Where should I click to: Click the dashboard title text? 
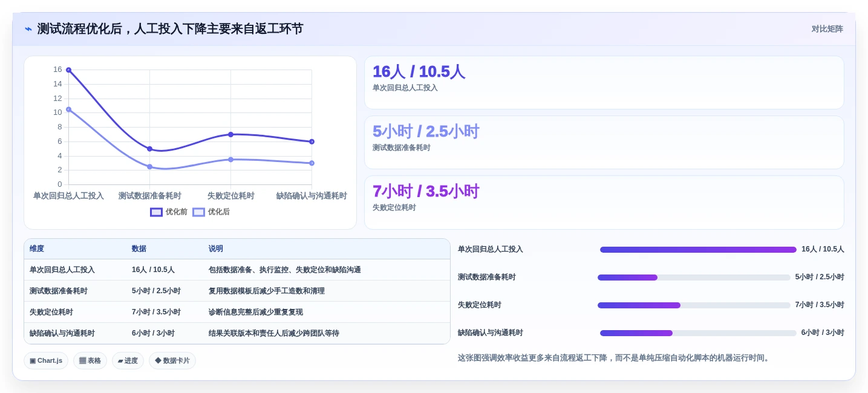170,29
